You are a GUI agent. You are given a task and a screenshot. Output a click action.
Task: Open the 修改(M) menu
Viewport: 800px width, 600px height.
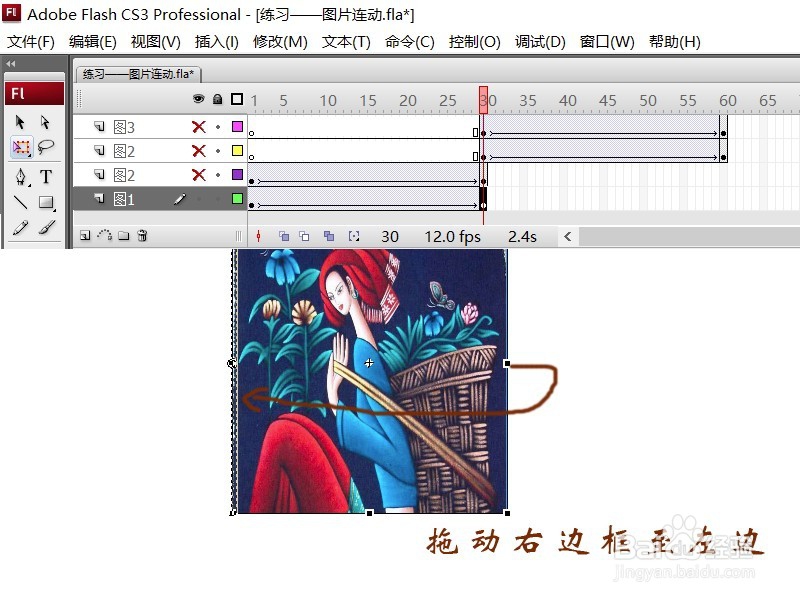tap(280, 42)
